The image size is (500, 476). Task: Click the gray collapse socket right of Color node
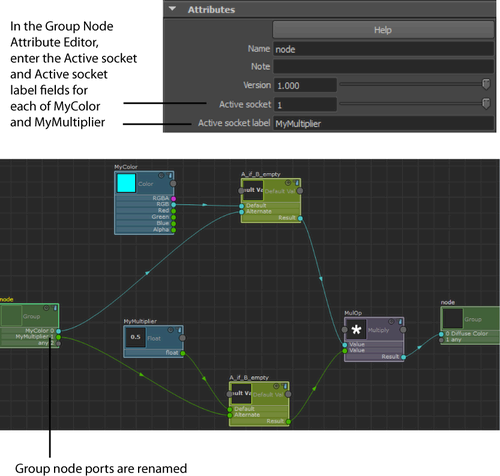tap(173, 183)
